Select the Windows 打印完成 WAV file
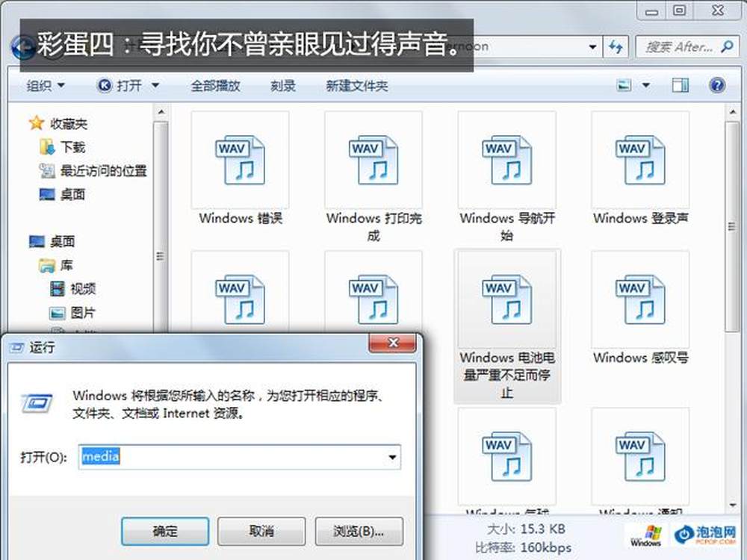This screenshot has height=560, width=747. pyautogui.click(x=373, y=177)
